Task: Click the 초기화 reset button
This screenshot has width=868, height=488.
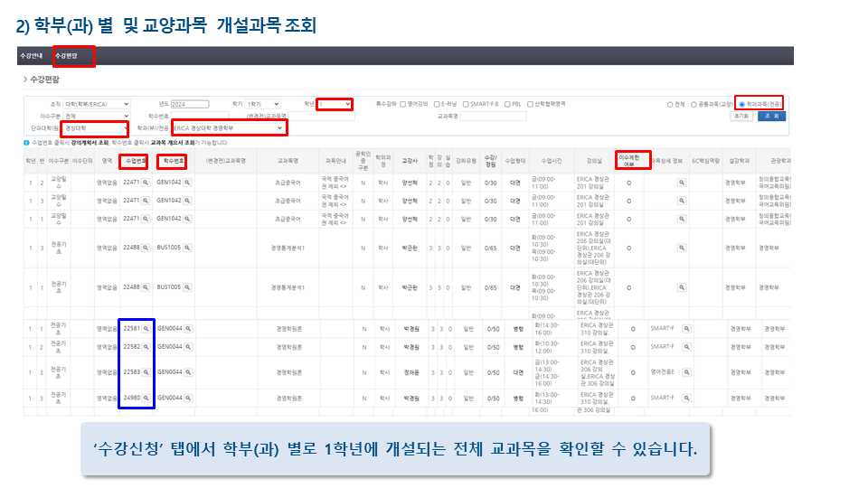Action: coord(741,117)
